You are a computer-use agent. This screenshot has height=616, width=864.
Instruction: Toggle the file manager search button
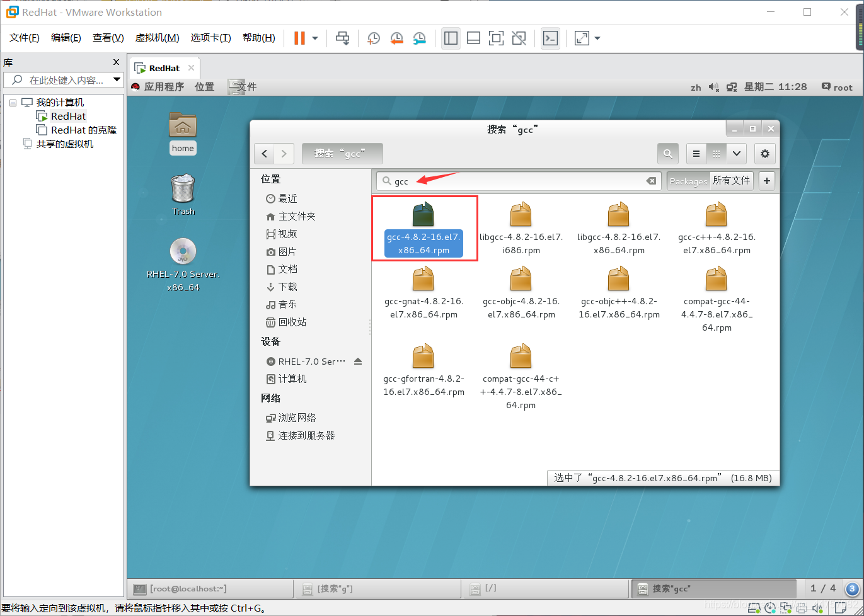[x=667, y=154]
